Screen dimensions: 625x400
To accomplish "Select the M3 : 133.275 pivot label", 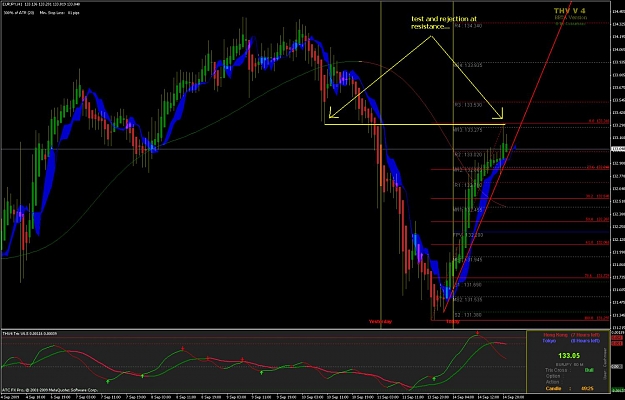I will [x=468, y=129].
